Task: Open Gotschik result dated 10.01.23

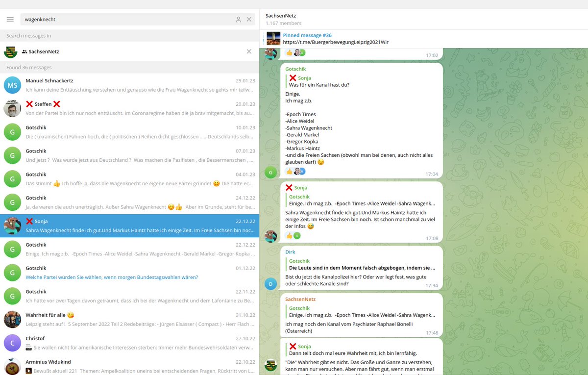Action: (x=129, y=132)
